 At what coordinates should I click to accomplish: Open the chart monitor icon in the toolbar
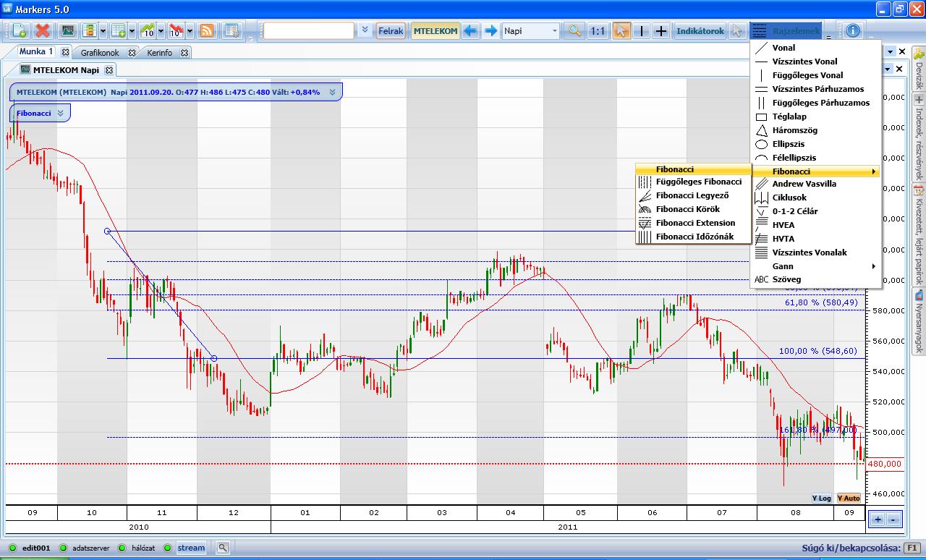coord(68,31)
